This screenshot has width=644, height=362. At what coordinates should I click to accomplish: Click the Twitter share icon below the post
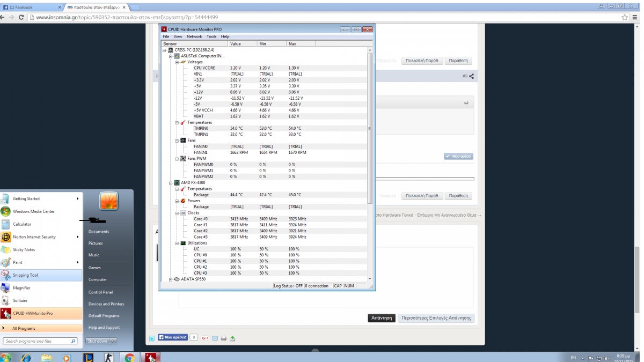[152, 338]
